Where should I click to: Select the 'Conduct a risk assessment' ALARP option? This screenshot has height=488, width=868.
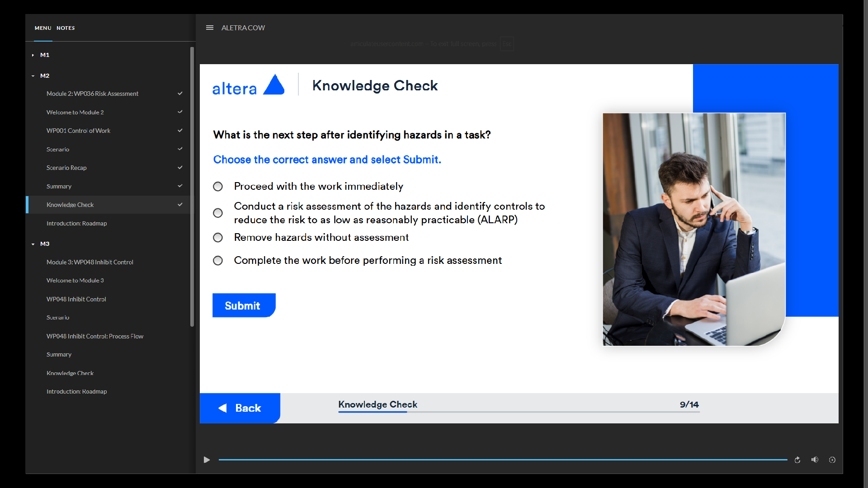[x=218, y=213]
